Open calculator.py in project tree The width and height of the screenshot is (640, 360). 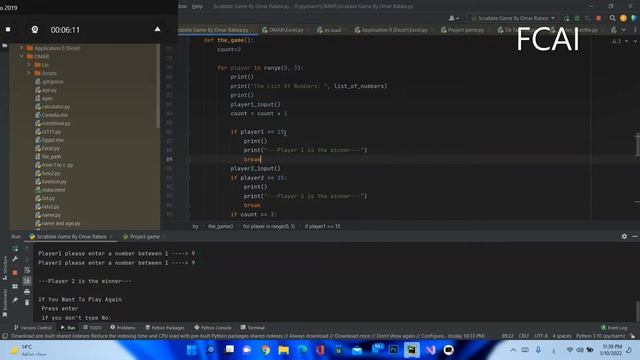(x=53, y=107)
